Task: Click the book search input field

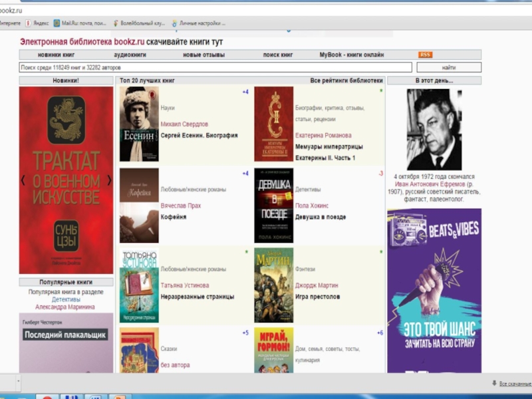Action: pyautogui.click(x=215, y=67)
